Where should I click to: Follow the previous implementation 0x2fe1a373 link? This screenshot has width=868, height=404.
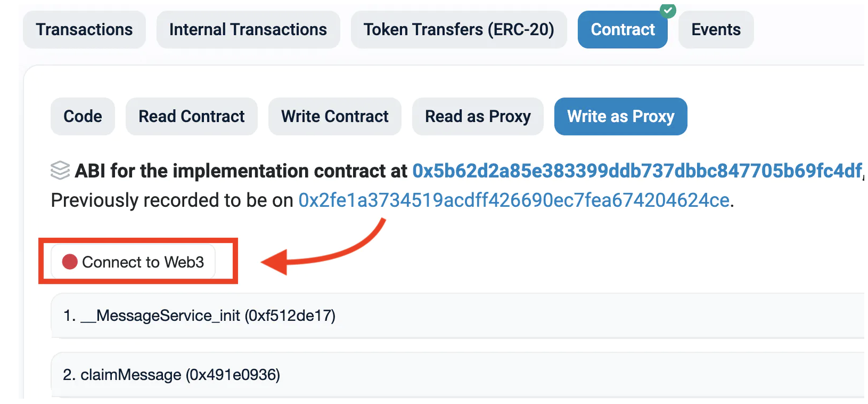tap(513, 200)
